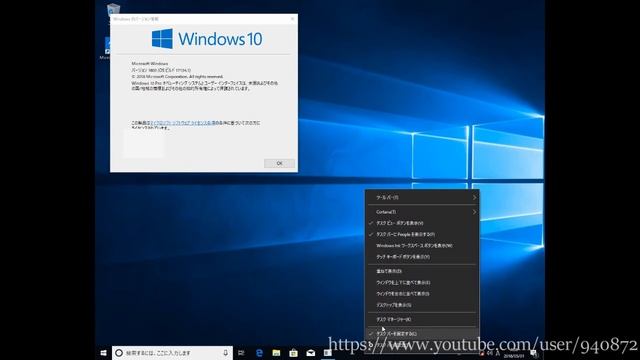Open the Mail app from taskbar

(311, 353)
